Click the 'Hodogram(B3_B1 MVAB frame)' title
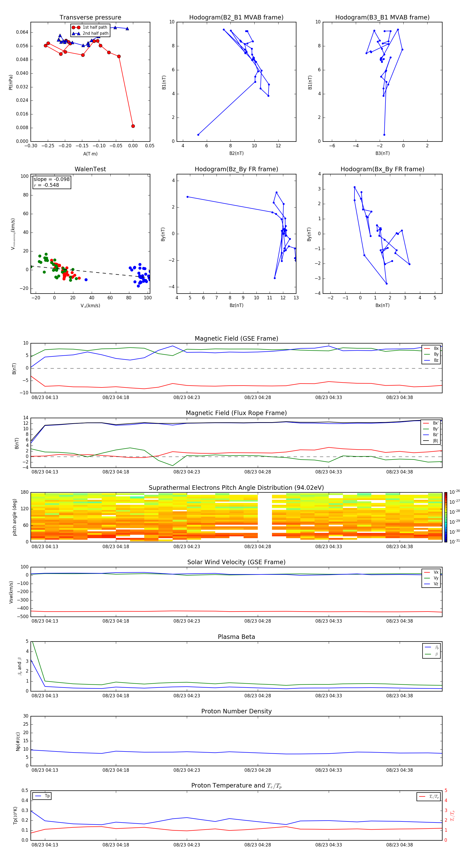The image size is (473, 868). click(382, 18)
